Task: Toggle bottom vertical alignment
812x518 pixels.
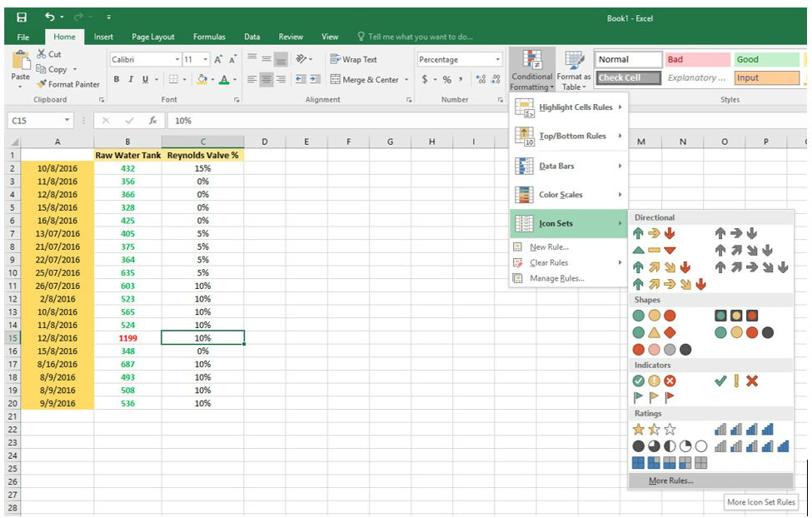Action: click(281, 60)
